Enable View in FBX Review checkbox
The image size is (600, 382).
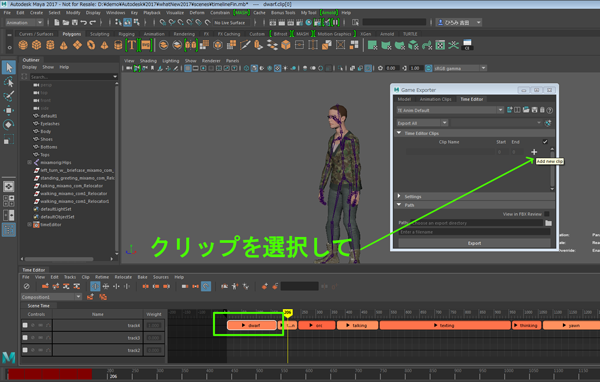(x=546, y=214)
